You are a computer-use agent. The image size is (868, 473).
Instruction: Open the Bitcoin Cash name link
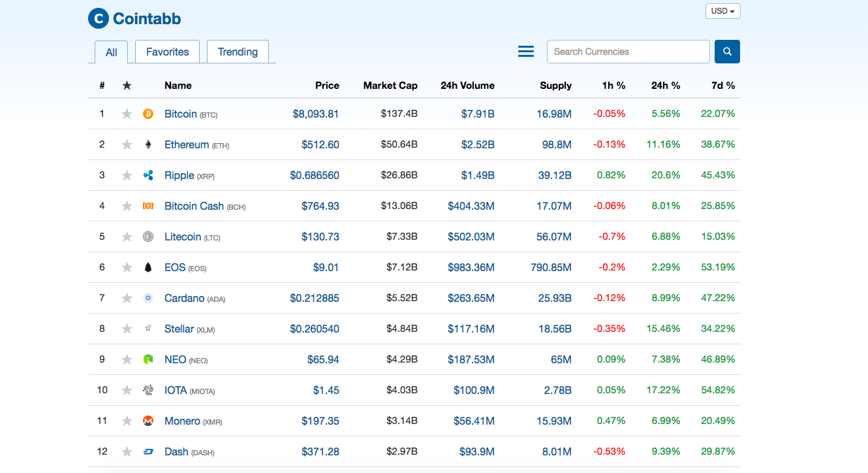pos(194,206)
